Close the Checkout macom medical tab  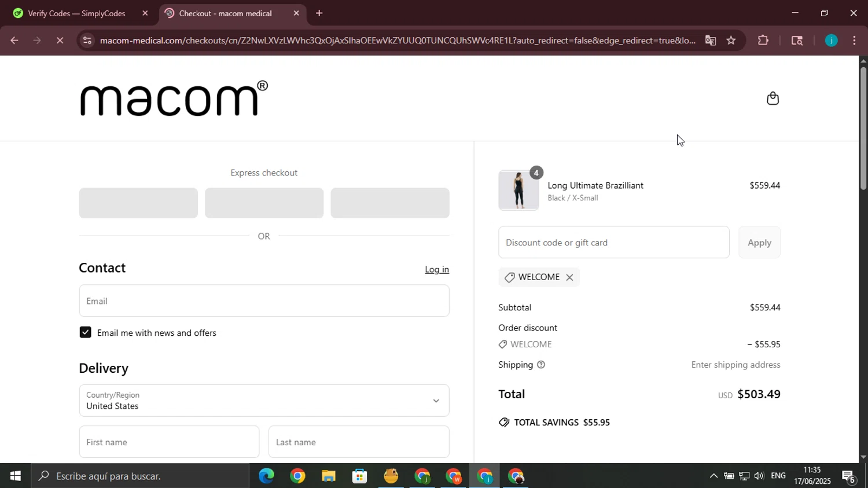tap(296, 13)
